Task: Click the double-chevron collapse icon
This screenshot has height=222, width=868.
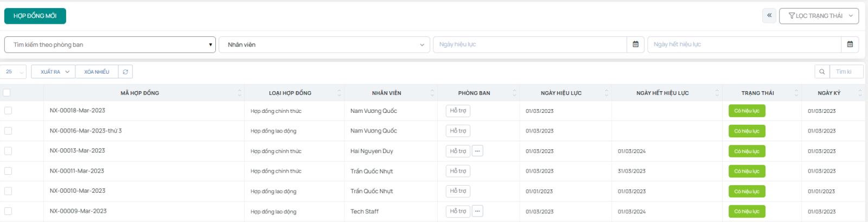Action: pyautogui.click(x=769, y=16)
